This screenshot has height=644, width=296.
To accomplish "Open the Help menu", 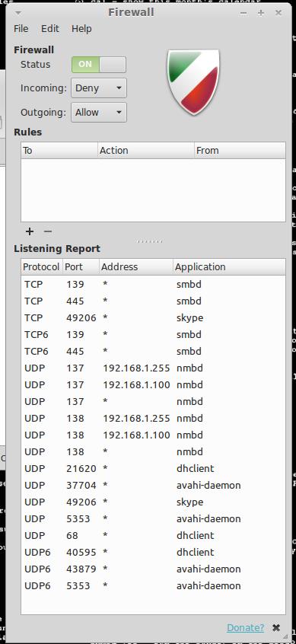I will (81, 29).
